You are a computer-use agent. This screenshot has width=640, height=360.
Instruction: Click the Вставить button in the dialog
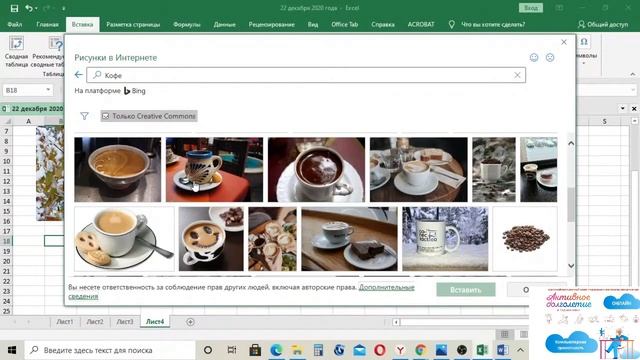[466, 290]
